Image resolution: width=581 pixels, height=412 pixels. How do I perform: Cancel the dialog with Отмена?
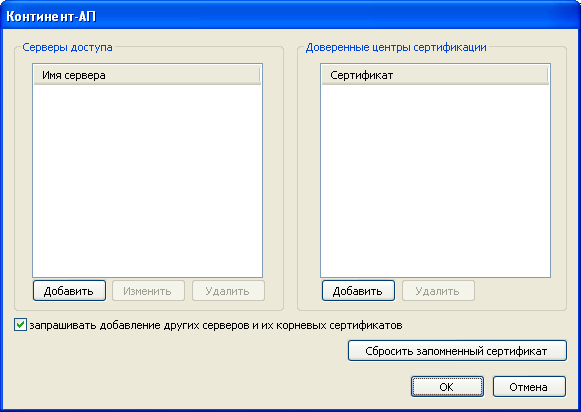click(x=529, y=387)
